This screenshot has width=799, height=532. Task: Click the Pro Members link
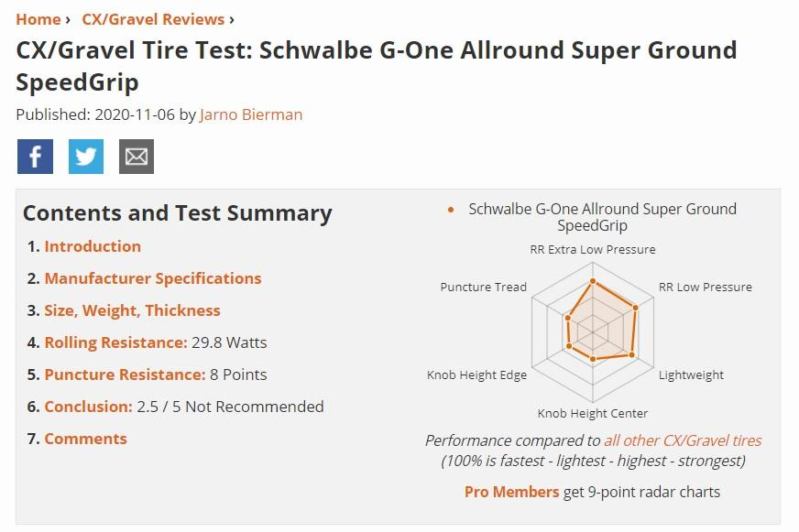point(511,492)
